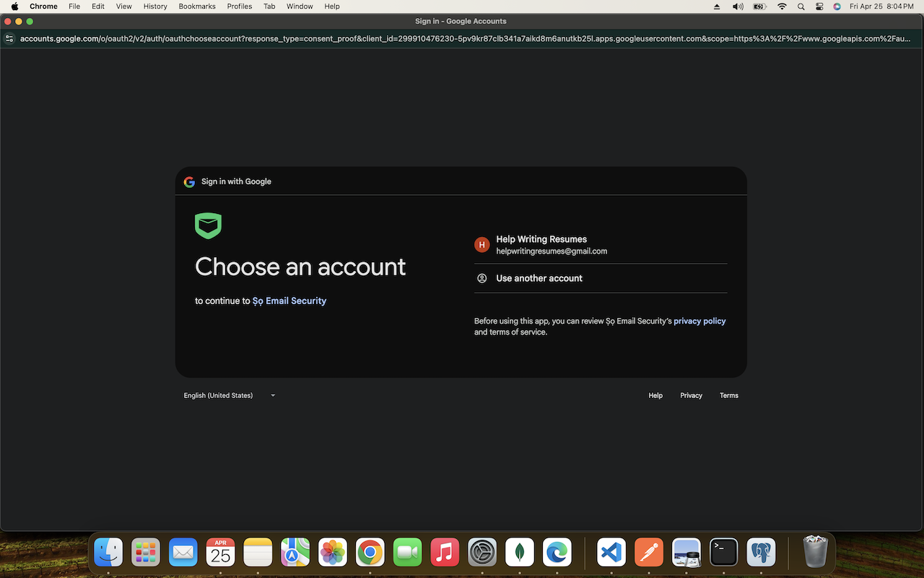Click the Siri icon in menu bar
Image resolution: width=924 pixels, height=578 pixels.
click(837, 7)
